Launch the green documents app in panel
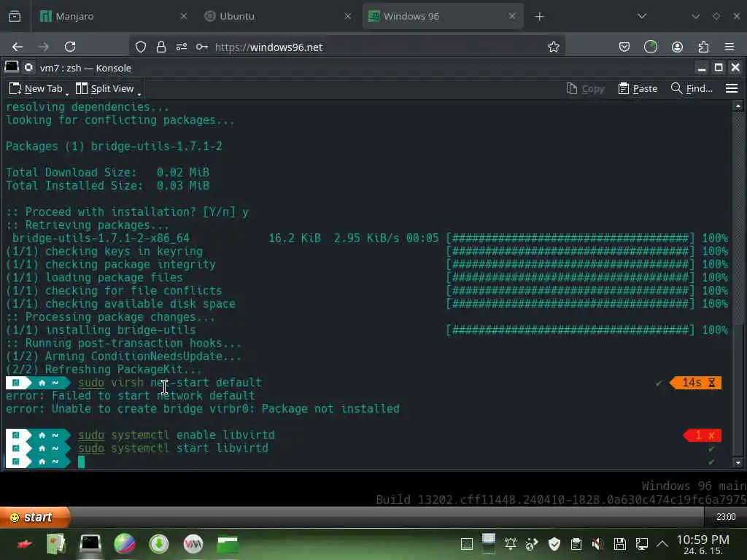The height and width of the screenshot is (560, 747). 56,544
